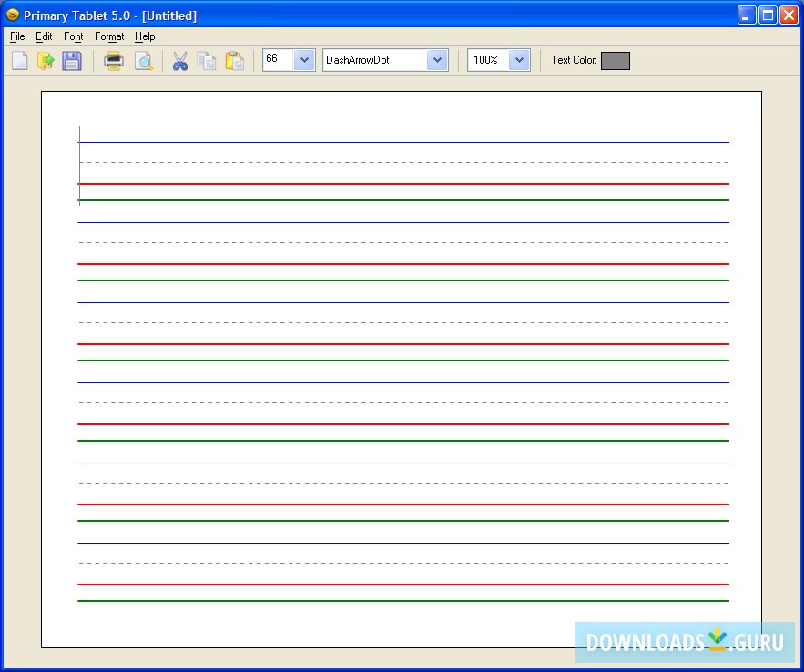Open print preview magnifier icon
This screenshot has width=804, height=672.
[144, 60]
